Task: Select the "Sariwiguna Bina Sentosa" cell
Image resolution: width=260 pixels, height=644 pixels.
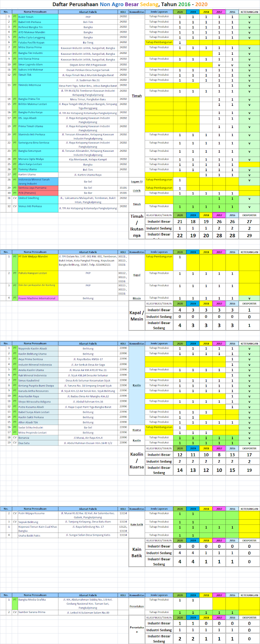Action: [38, 144]
